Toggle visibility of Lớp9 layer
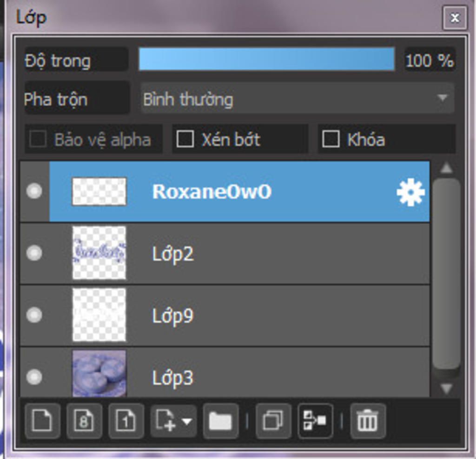The width and height of the screenshot is (476, 459). pos(34,315)
